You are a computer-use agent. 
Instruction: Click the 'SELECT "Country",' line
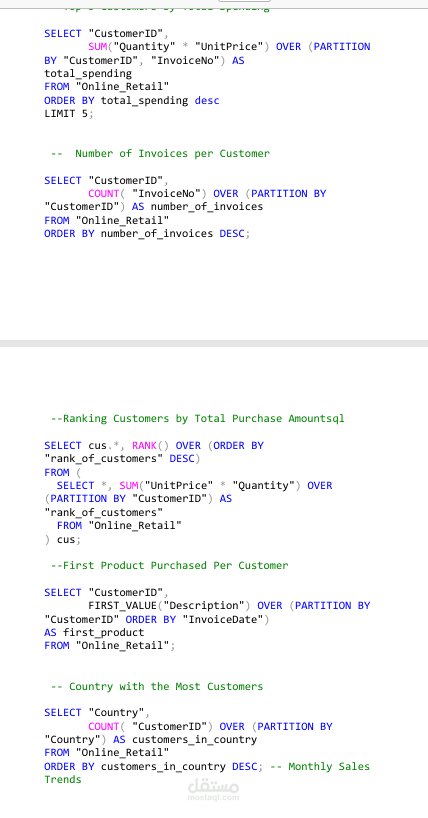pyautogui.click(x=97, y=713)
